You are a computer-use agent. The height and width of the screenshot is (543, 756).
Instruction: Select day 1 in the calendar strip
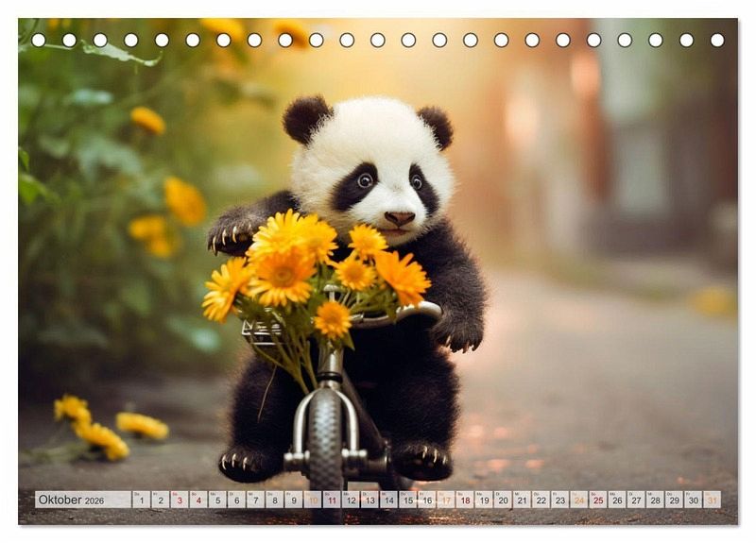[x=141, y=500]
